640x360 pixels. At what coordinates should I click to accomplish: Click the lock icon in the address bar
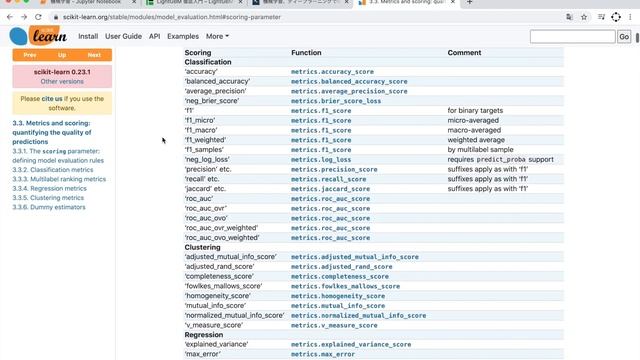(56, 17)
